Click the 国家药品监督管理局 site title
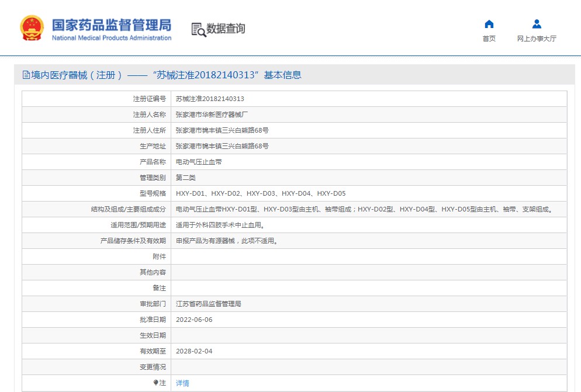 click(x=112, y=25)
